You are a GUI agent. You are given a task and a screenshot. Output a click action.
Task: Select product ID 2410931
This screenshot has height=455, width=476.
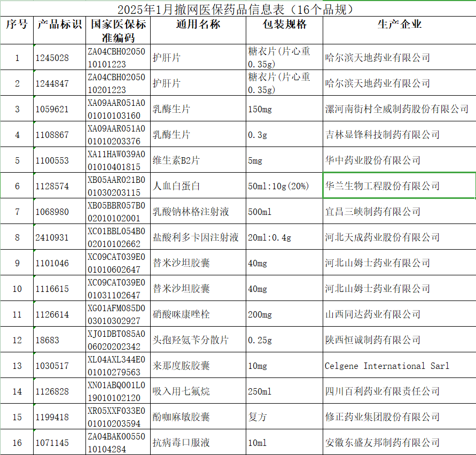(x=60, y=237)
